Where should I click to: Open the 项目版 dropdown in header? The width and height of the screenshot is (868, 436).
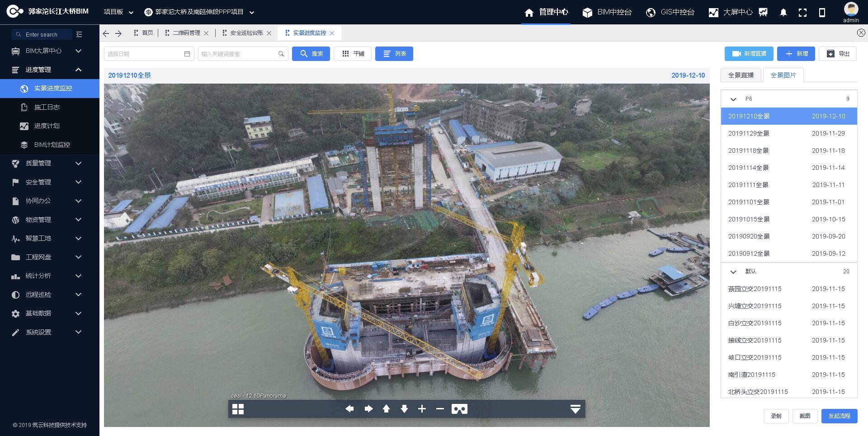tap(118, 12)
